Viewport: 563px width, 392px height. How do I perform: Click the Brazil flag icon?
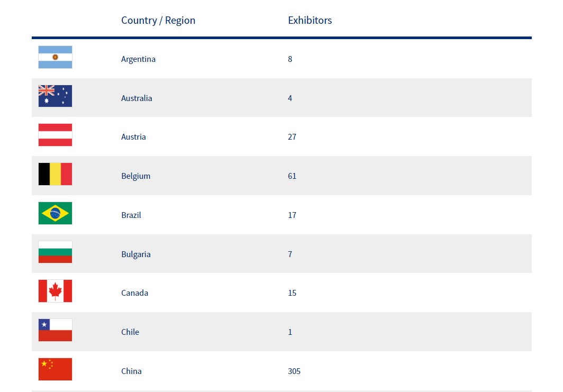pyautogui.click(x=55, y=213)
